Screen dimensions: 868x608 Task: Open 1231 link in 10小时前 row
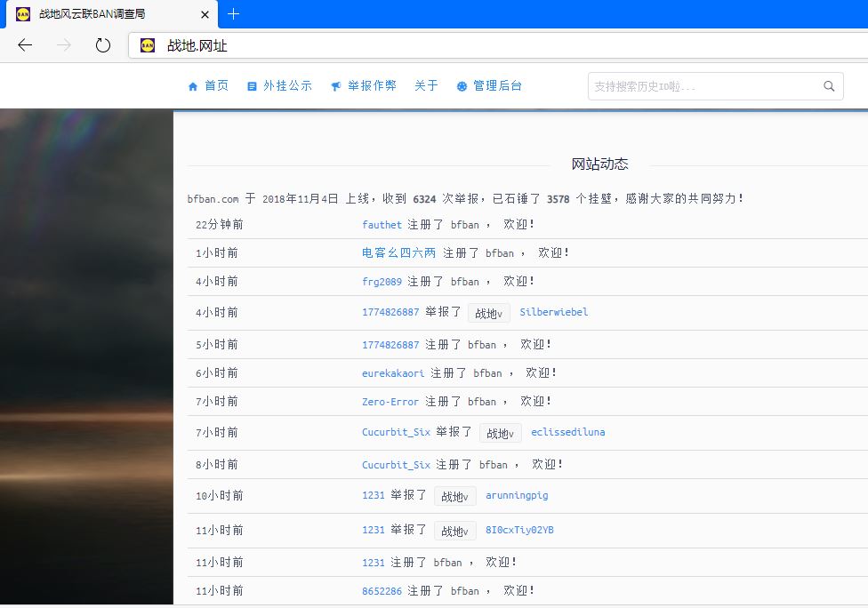point(374,495)
